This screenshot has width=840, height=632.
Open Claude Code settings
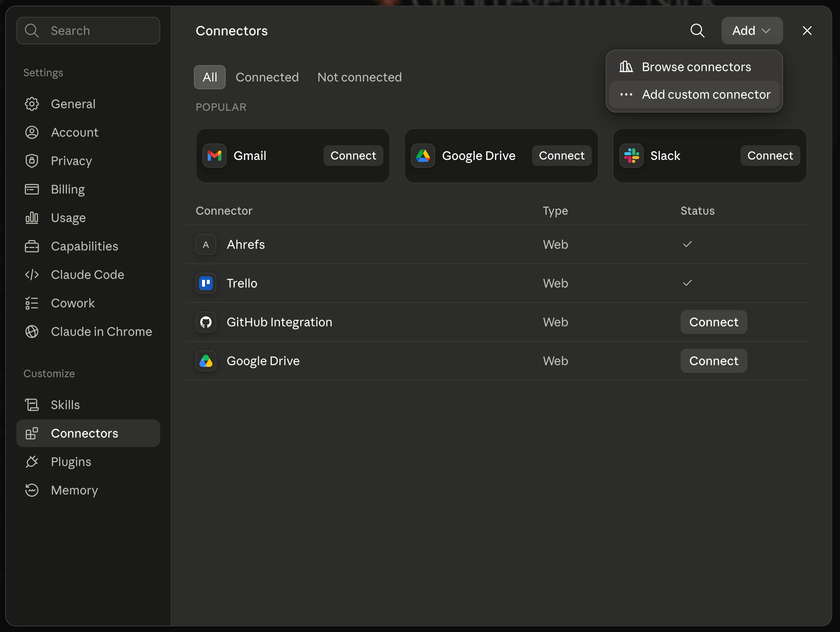88,275
